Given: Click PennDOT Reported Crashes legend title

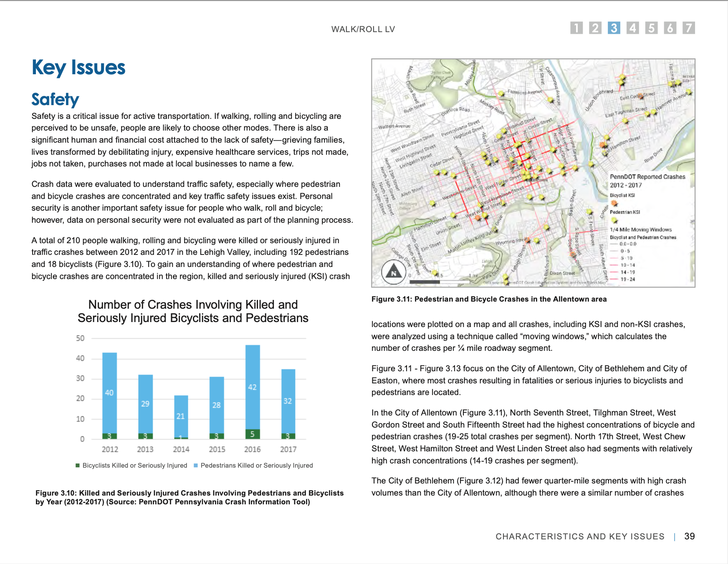Looking at the screenshot, I should (x=647, y=181).
